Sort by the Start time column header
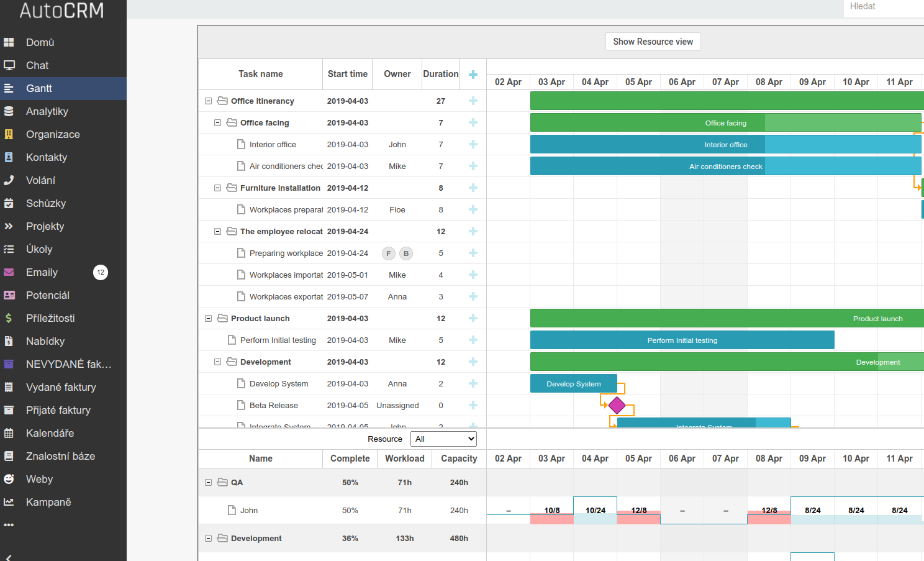924x561 pixels. [347, 74]
